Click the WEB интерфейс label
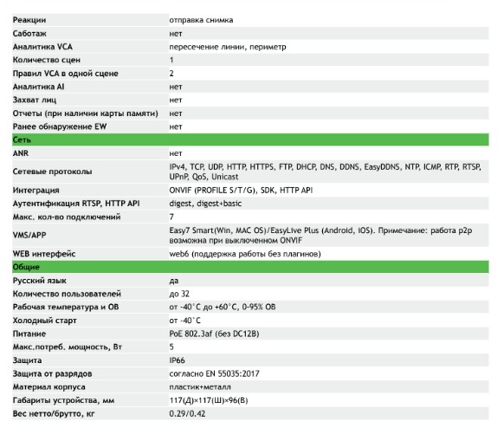The width and height of the screenshot is (504, 428). (44, 254)
